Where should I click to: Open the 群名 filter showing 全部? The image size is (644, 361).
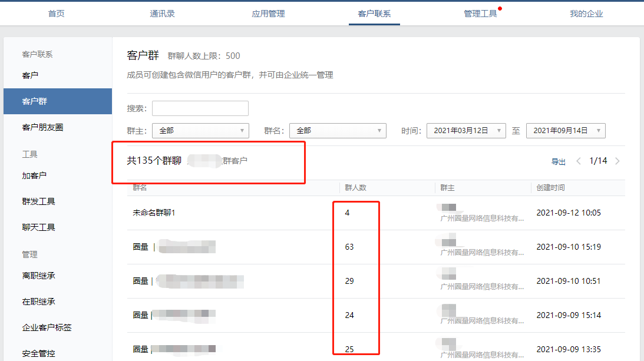click(338, 130)
